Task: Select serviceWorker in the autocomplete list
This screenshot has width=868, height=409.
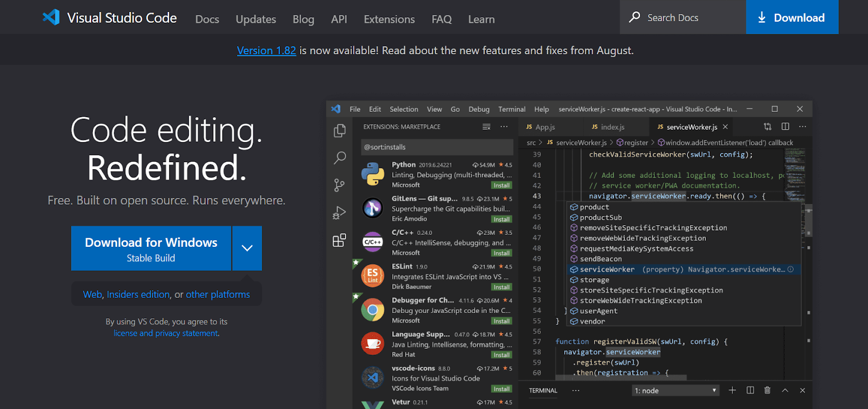Action: click(x=607, y=270)
